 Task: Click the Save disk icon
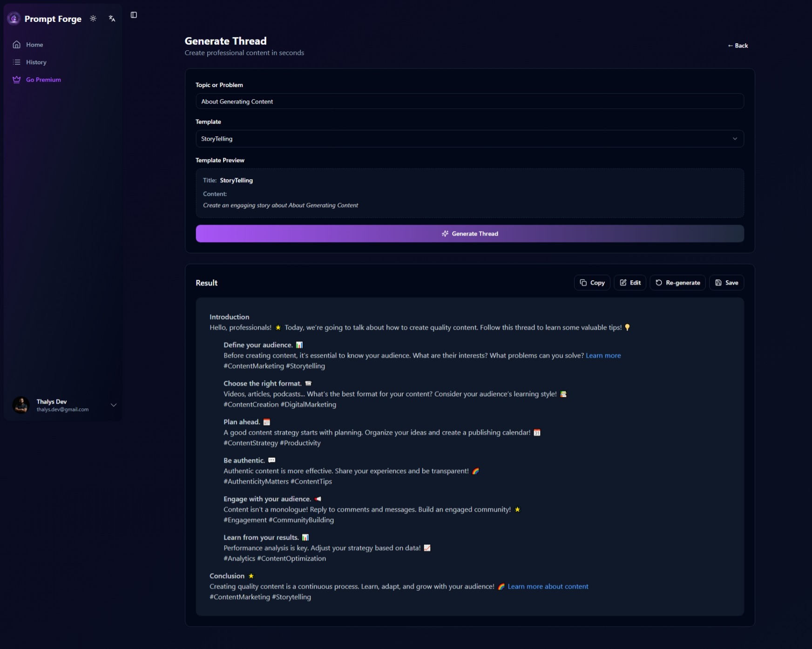click(x=717, y=283)
